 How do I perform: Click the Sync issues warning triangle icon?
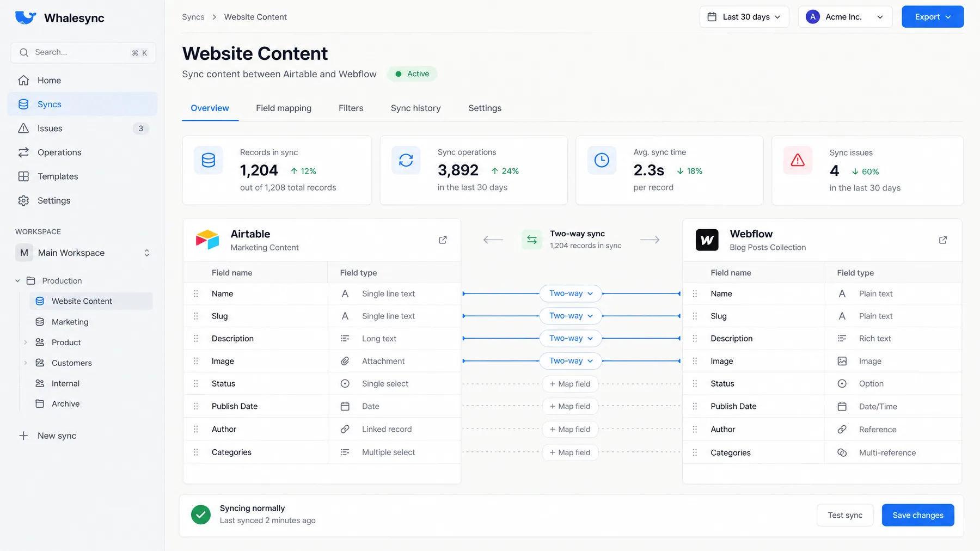[x=798, y=160]
